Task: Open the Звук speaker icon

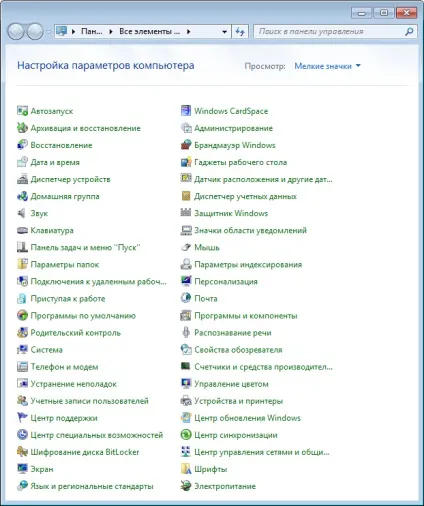Action: coord(22,213)
